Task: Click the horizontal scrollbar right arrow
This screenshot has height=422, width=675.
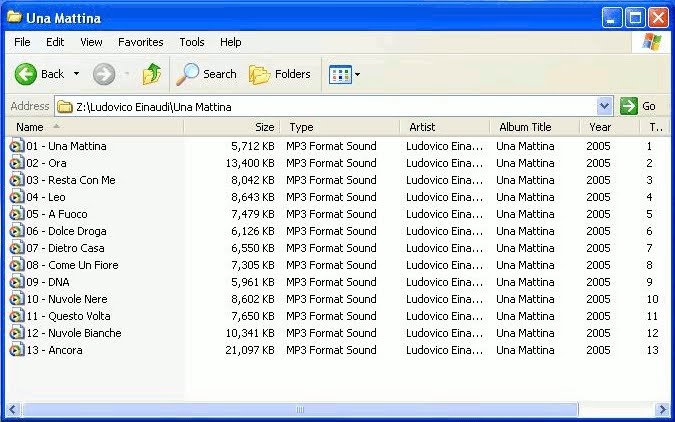Action: point(661,409)
